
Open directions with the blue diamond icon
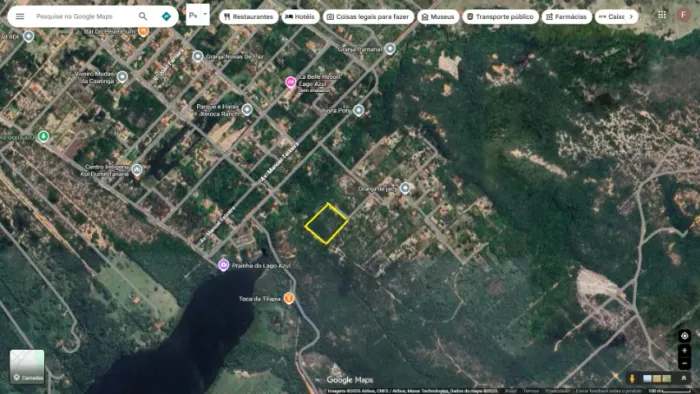(x=166, y=17)
